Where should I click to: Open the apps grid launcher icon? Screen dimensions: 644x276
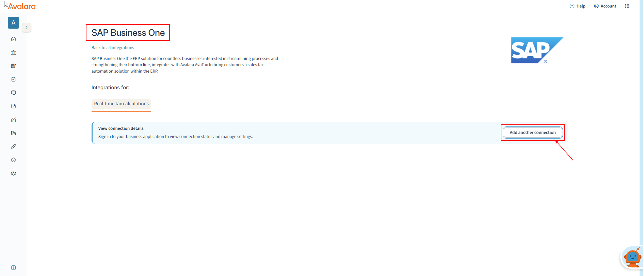(x=627, y=6)
